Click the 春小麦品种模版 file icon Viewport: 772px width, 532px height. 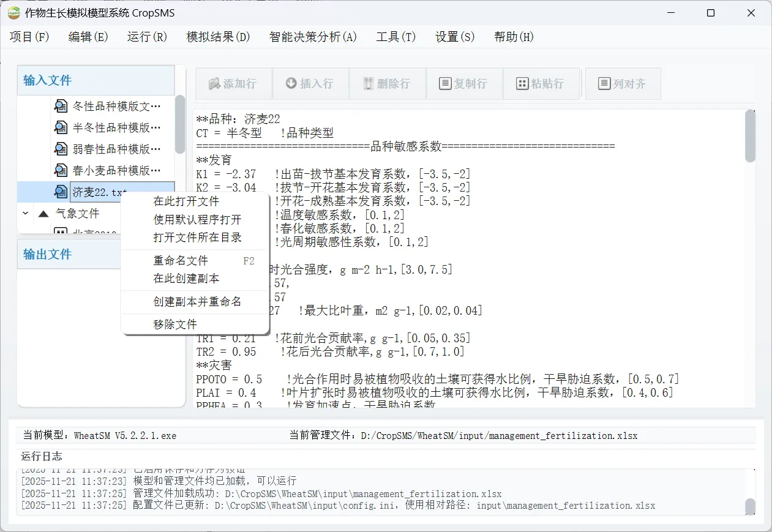(61, 170)
